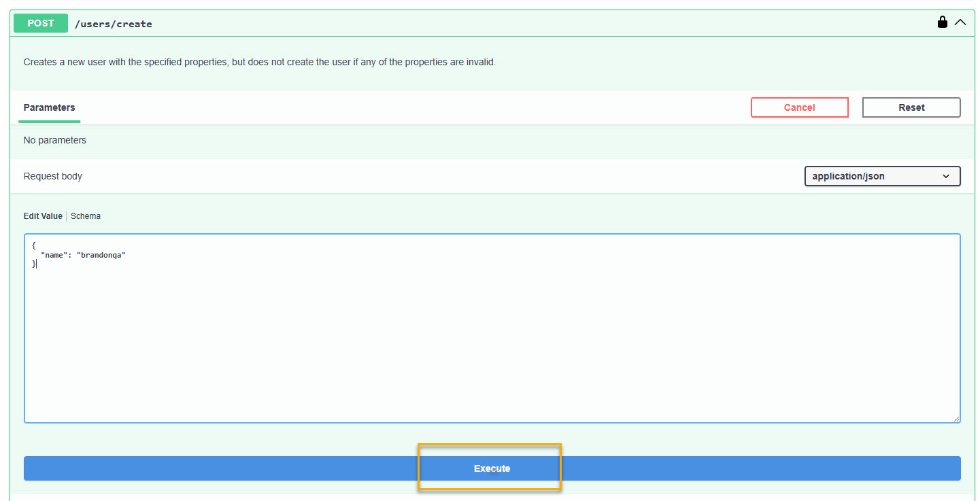Click the Request body section label
This screenshot has width=980, height=501.
pyautogui.click(x=52, y=176)
